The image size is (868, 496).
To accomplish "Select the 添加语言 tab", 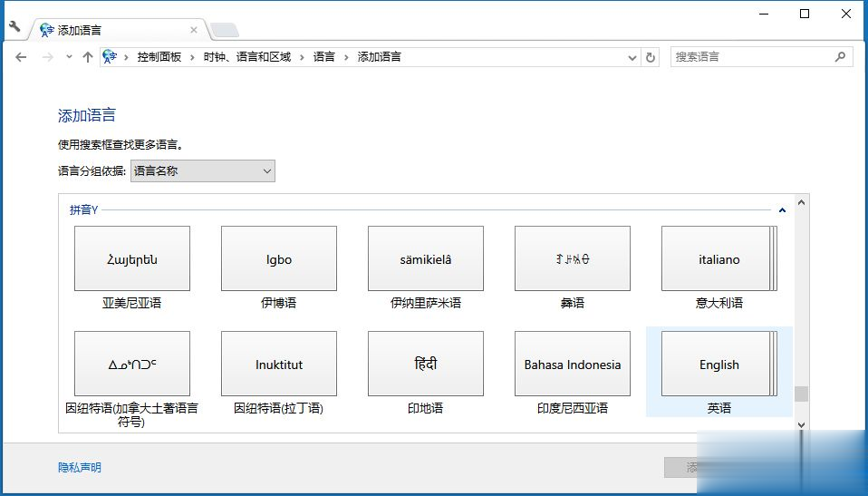I will coord(117,30).
